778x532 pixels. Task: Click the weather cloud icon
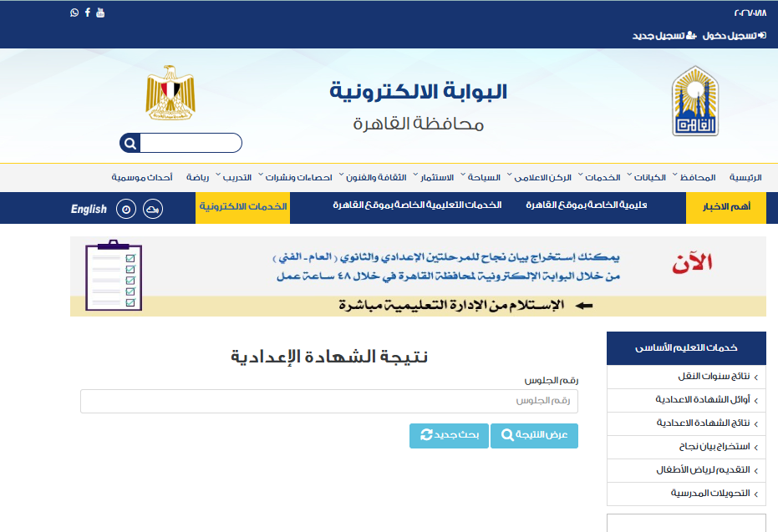point(153,209)
